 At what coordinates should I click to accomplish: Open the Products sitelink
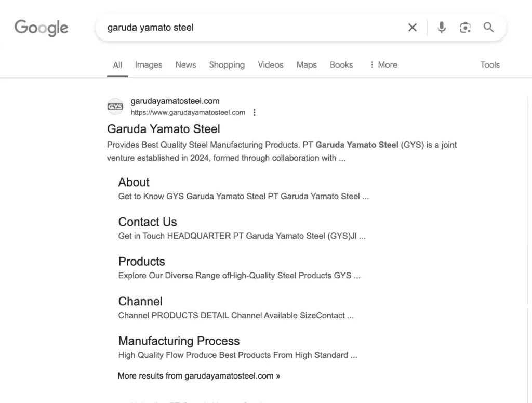coord(141,261)
